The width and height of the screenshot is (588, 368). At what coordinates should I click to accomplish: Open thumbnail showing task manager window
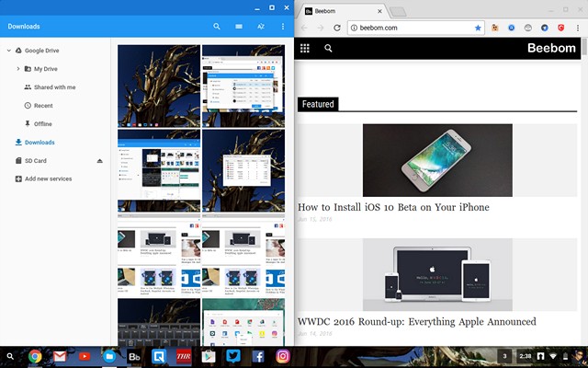pyautogui.click(x=243, y=171)
